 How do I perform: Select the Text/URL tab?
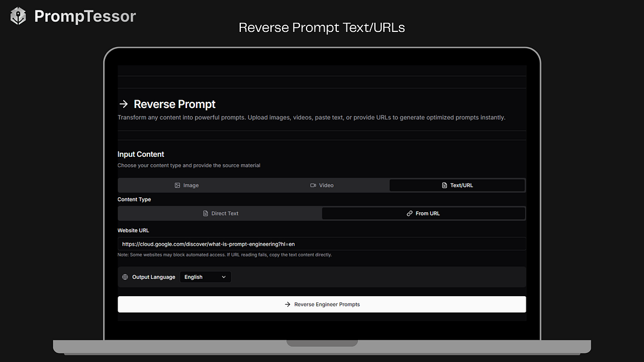(457, 185)
